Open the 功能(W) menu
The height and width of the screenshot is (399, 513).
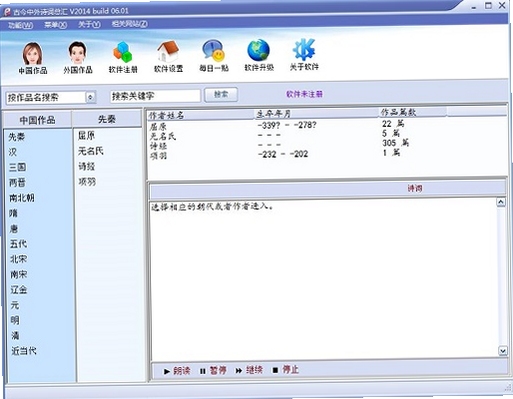coord(21,25)
